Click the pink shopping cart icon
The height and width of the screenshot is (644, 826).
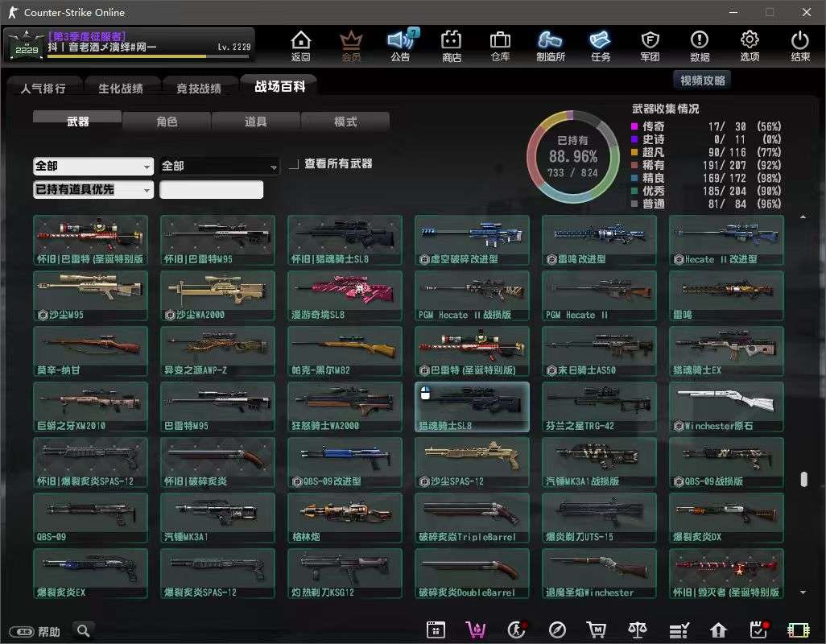tap(476, 630)
